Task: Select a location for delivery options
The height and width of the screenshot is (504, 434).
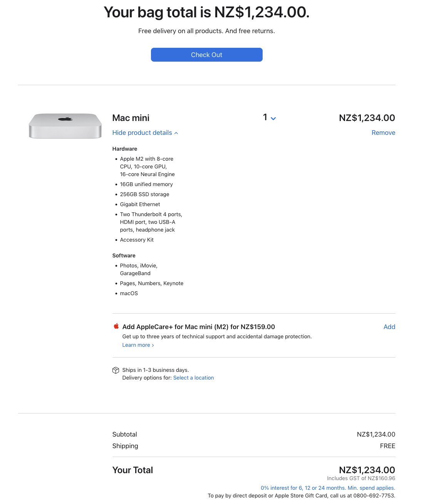Action: tap(193, 378)
